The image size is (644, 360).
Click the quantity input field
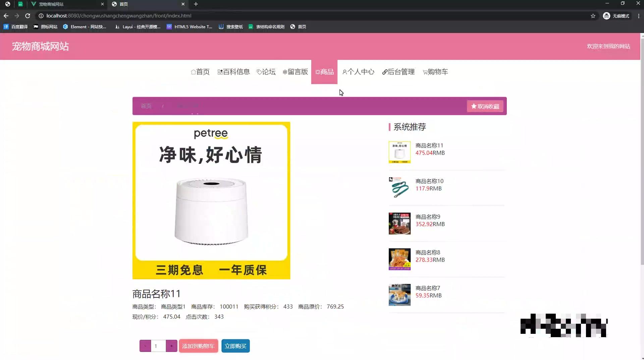pyautogui.click(x=158, y=346)
